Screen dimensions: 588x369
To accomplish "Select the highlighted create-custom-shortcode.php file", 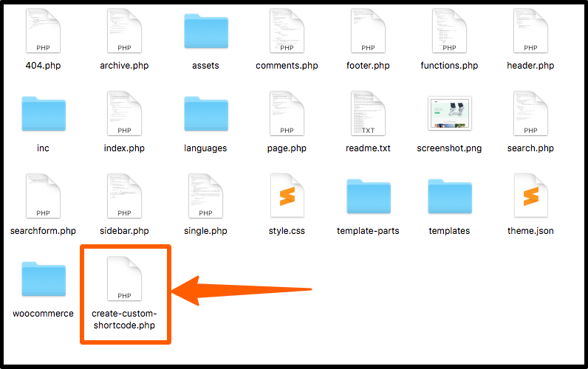I will [124, 279].
